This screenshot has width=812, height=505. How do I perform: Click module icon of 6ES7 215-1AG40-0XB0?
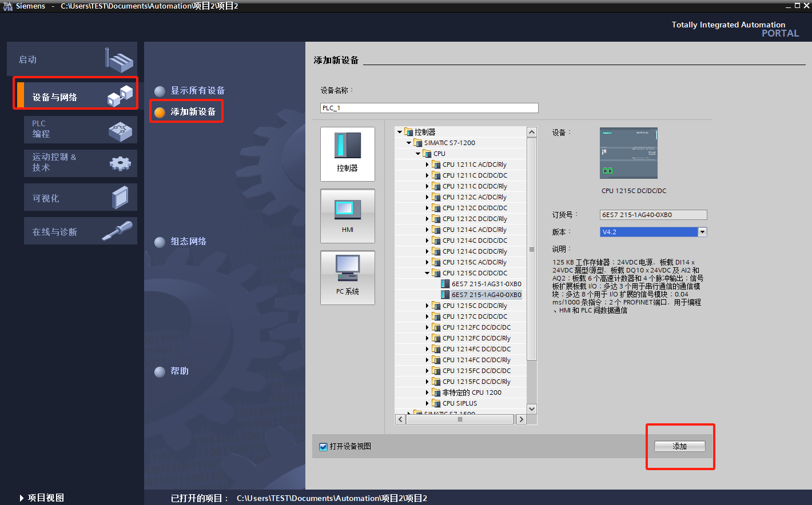click(445, 295)
